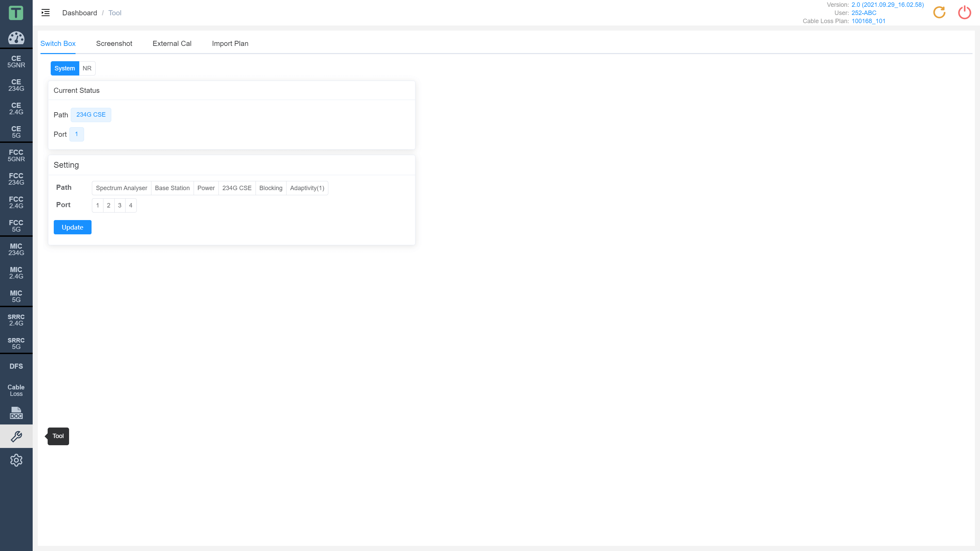Select Port 4 in Setting section
Screen dimensions: 980x551
pyautogui.click(x=131, y=205)
